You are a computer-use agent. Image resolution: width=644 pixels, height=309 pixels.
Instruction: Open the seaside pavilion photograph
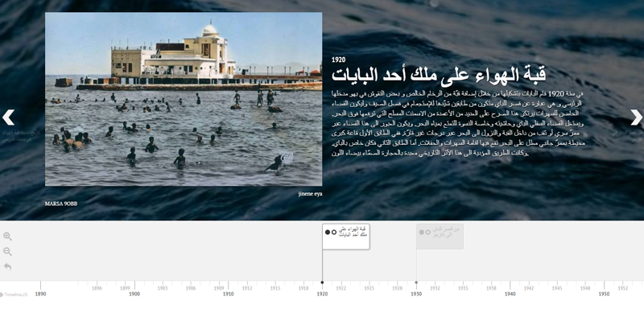(x=184, y=99)
